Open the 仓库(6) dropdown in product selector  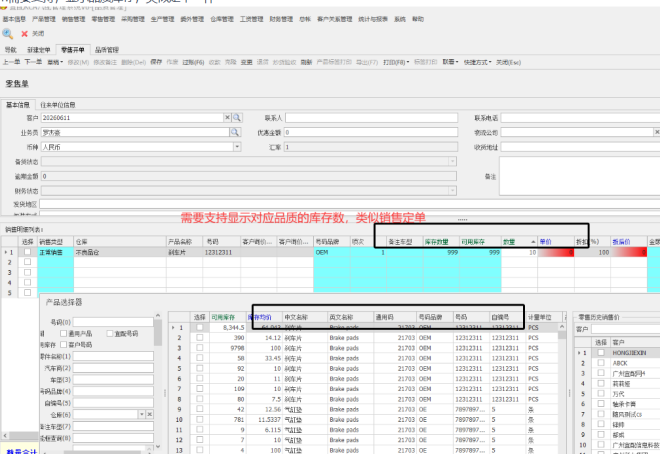(141, 414)
